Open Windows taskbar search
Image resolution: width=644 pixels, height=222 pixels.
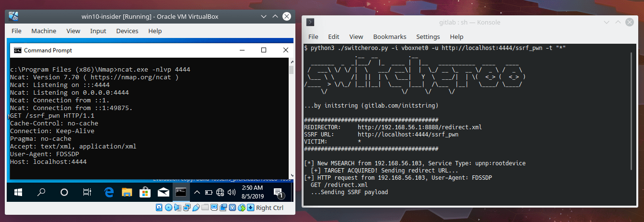pyautogui.click(x=42, y=193)
